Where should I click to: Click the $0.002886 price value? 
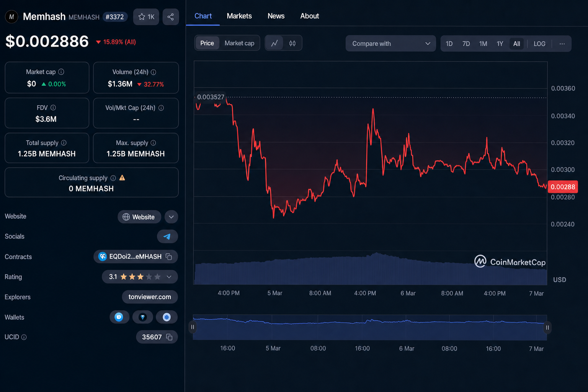pyautogui.click(x=47, y=41)
